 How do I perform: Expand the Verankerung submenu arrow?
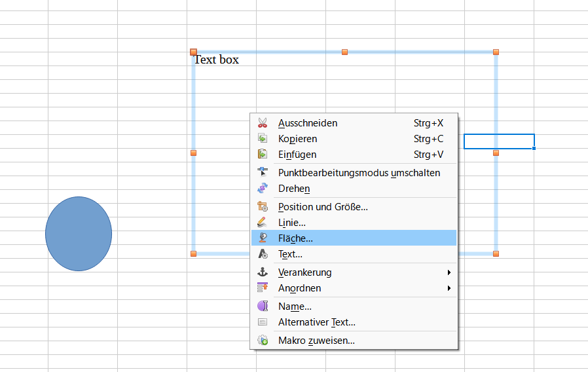click(x=449, y=272)
